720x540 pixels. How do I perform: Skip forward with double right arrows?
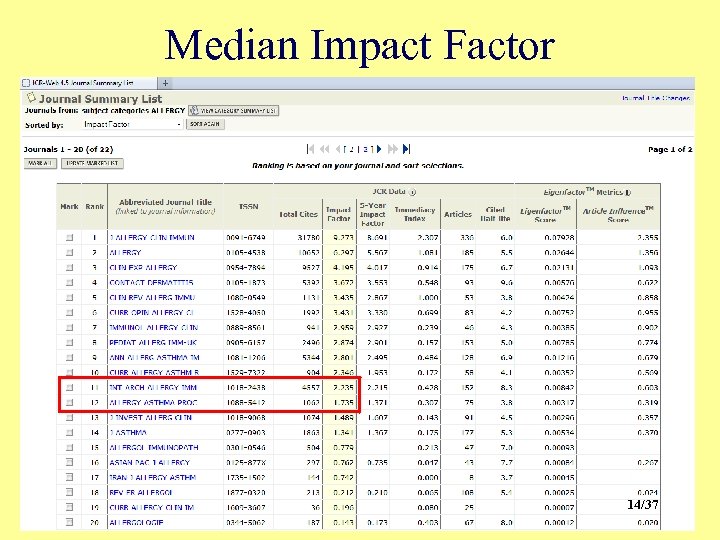393,149
